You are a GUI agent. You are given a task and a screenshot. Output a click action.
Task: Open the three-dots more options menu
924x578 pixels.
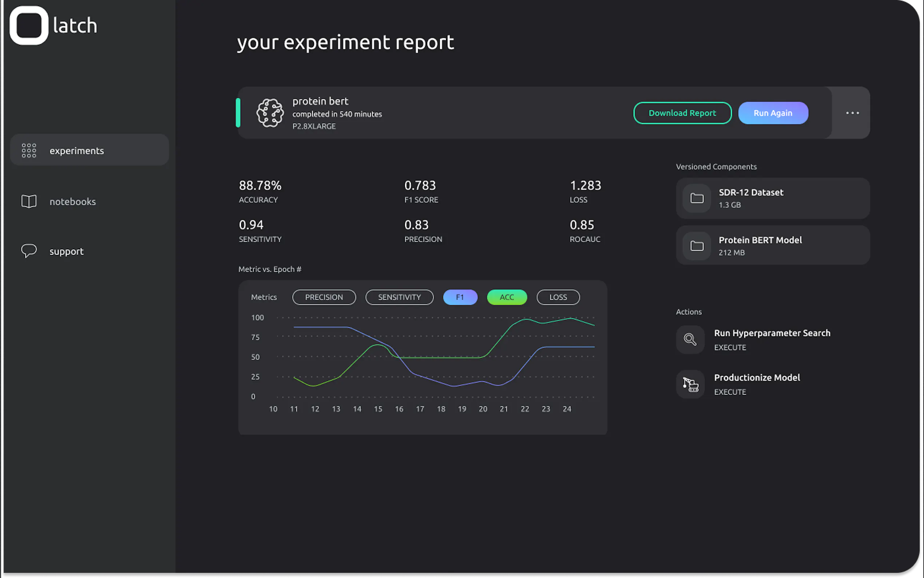(852, 113)
